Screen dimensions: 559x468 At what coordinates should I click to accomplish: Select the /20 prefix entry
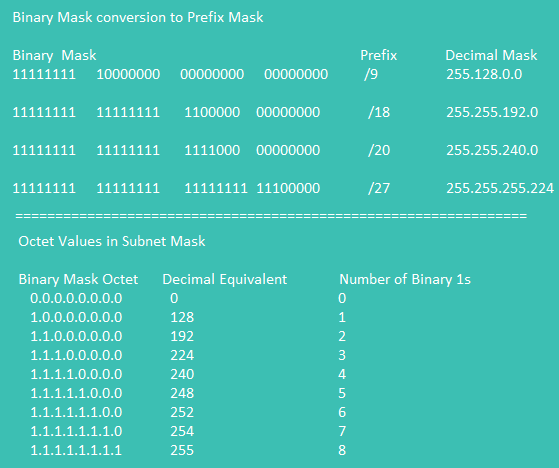[379, 150]
